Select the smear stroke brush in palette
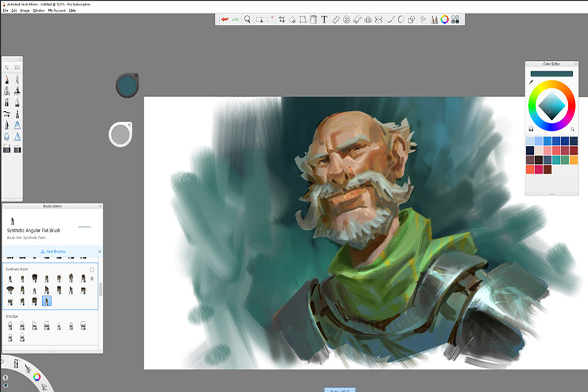The width and height of the screenshot is (588, 392). (7, 114)
